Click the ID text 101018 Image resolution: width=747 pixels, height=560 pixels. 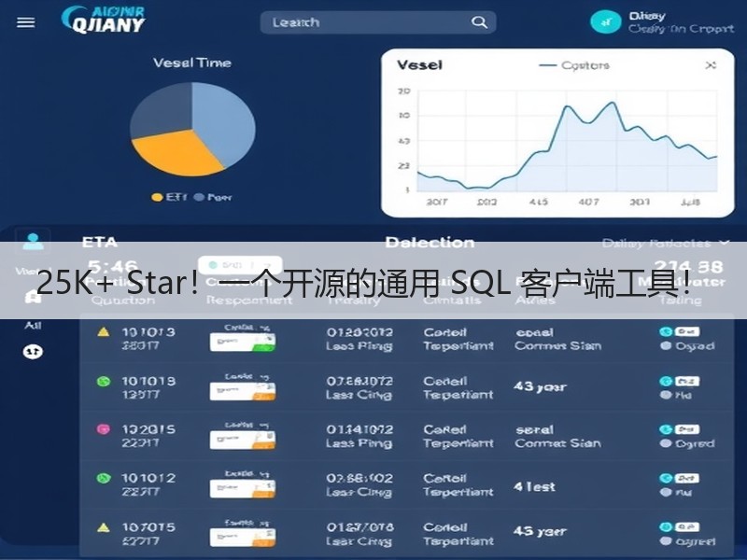pos(148,381)
